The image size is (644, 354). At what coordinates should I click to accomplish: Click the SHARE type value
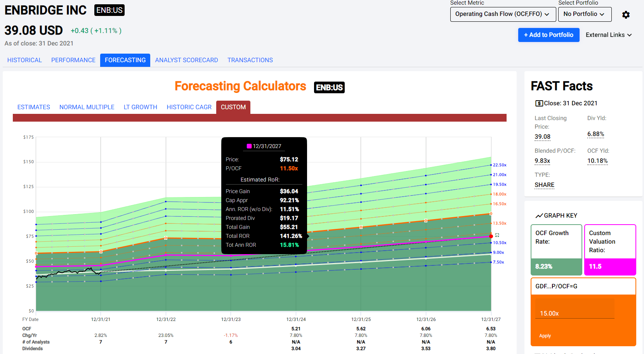(544, 185)
